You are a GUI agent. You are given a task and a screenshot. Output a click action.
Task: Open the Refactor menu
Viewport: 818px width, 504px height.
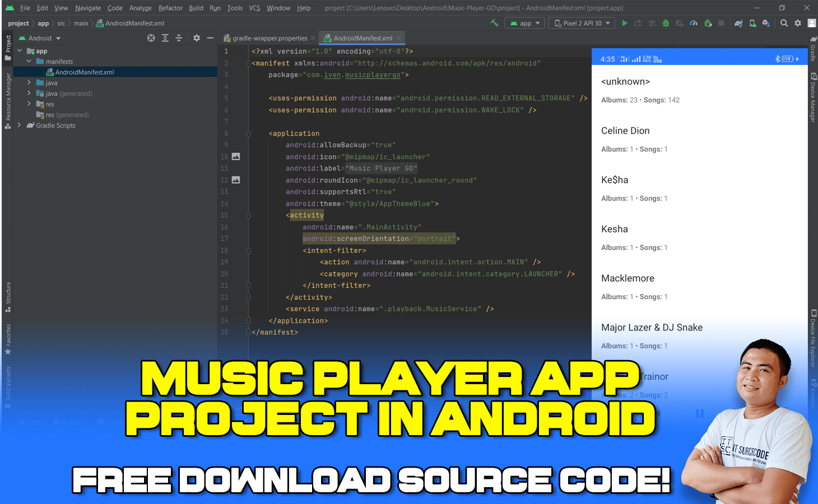click(x=170, y=8)
